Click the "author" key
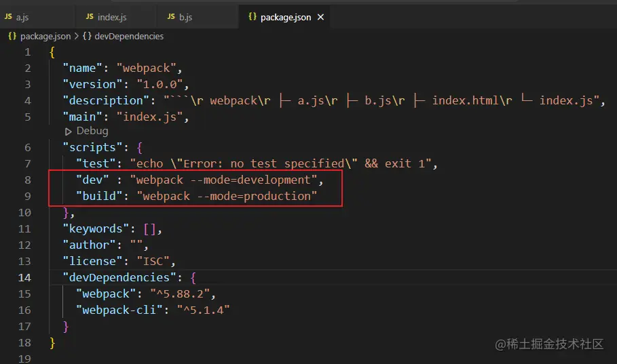The width and height of the screenshot is (617, 364). coord(90,245)
